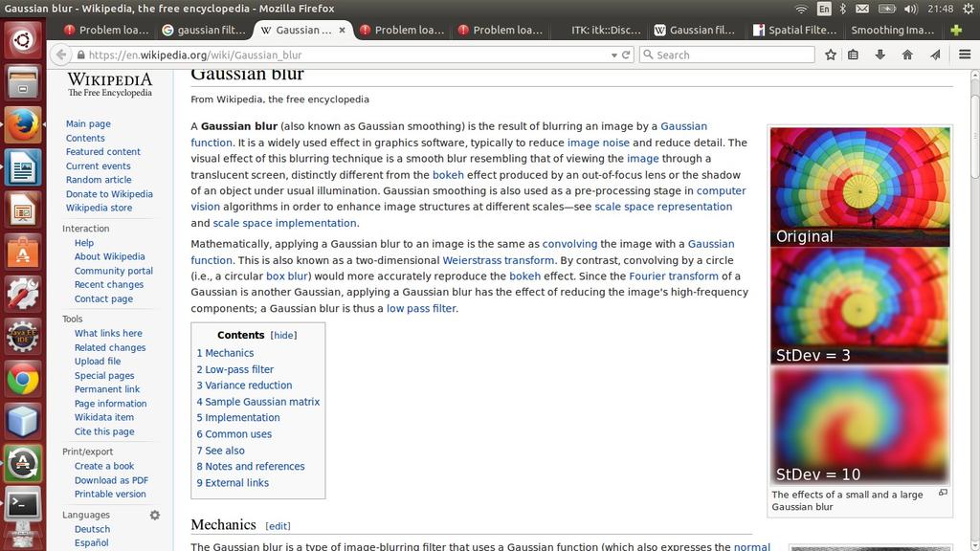Image resolution: width=980 pixels, height=551 pixels.
Task: Jump to '9 External links' section
Action: pyautogui.click(x=233, y=483)
